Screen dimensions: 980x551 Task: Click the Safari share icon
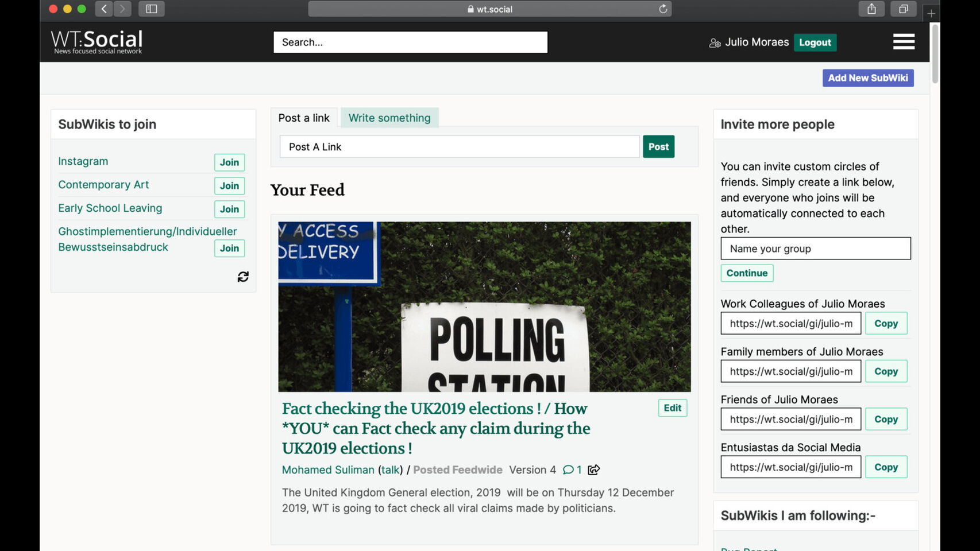tap(871, 9)
